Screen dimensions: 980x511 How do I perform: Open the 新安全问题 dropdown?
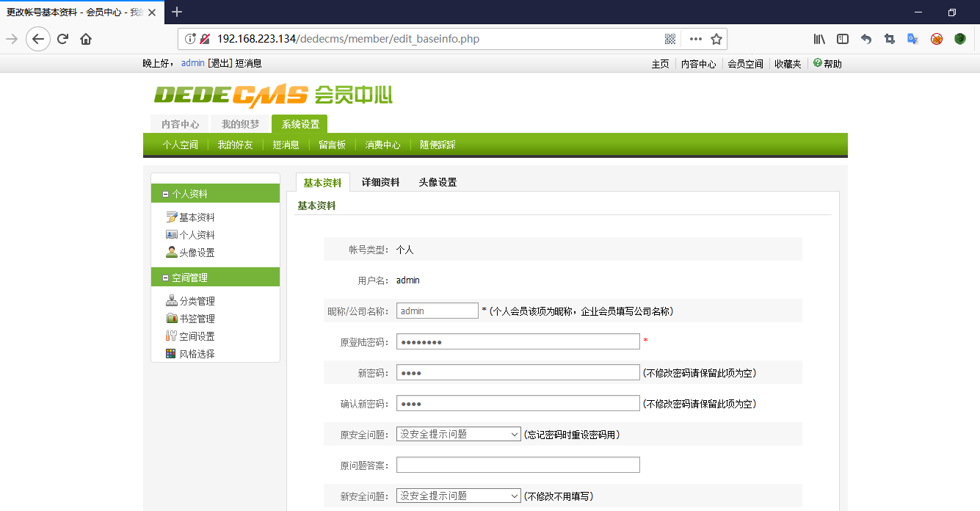pos(459,496)
